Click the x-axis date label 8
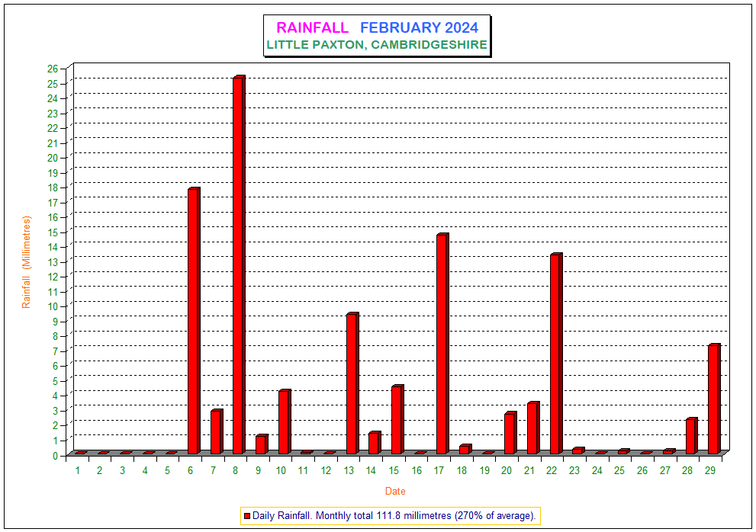The image size is (756, 532). click(x=235, y=470)
